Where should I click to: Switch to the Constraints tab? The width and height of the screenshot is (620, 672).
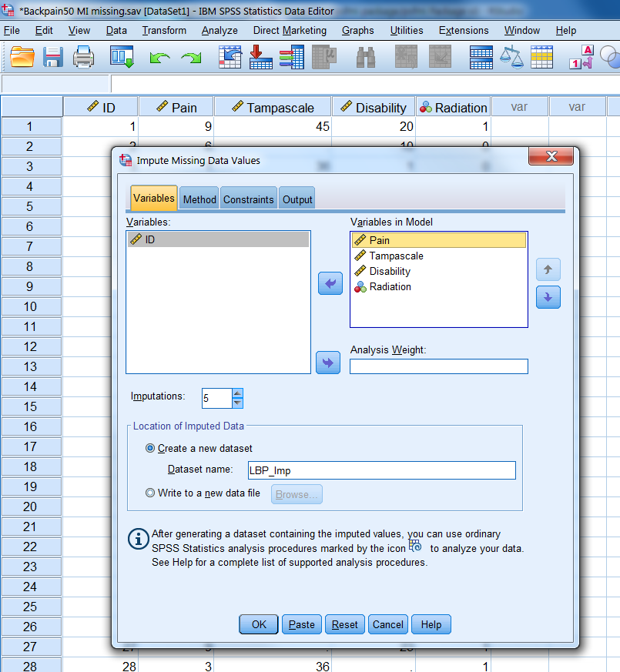click(x=248, y=199)
